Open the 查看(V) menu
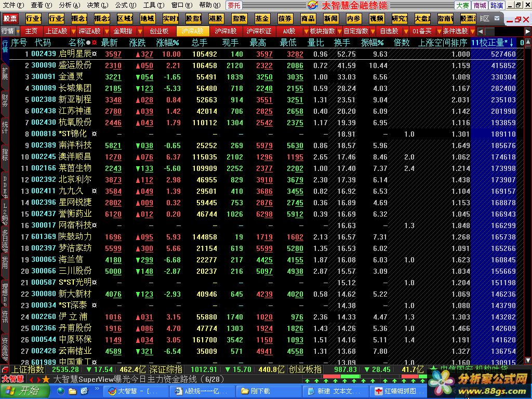 pos(42,5)
